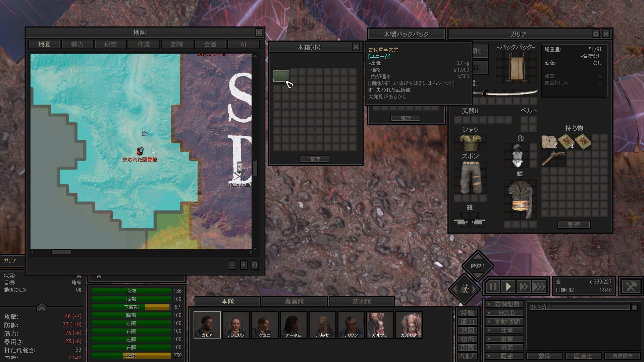Toggle the 挑発 taunt mode

[x=504, y=347]
